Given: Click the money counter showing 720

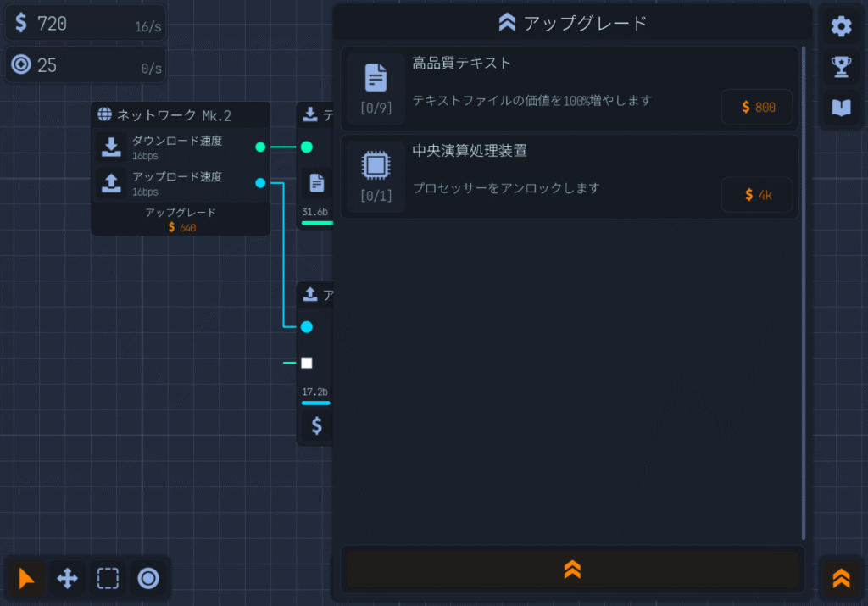Looking at the screenshot, I should pos(86,24).
